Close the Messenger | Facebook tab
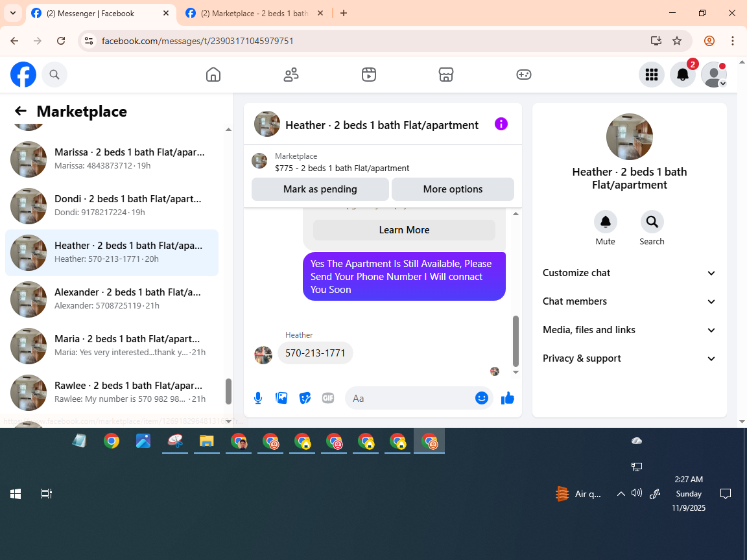 pos(166,14)
